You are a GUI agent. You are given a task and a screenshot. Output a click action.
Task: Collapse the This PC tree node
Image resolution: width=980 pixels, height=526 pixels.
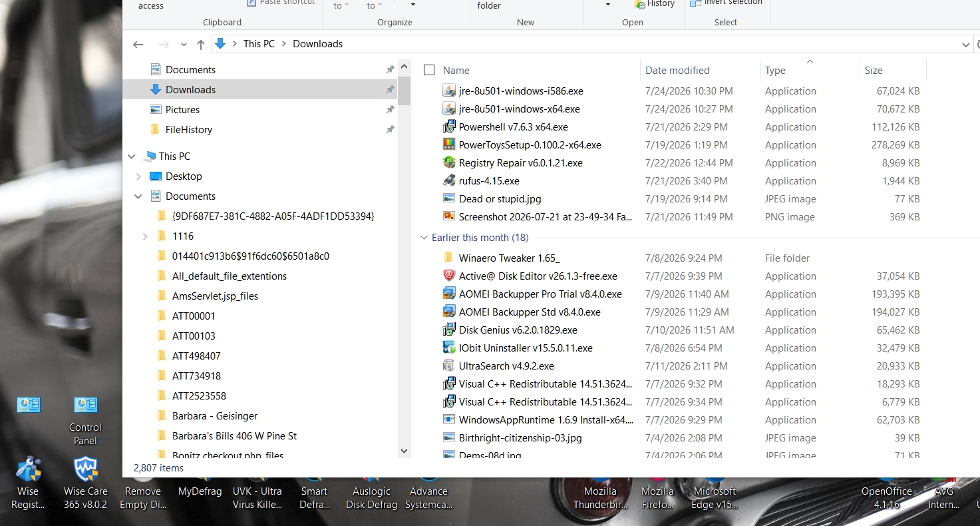(131, 156)
